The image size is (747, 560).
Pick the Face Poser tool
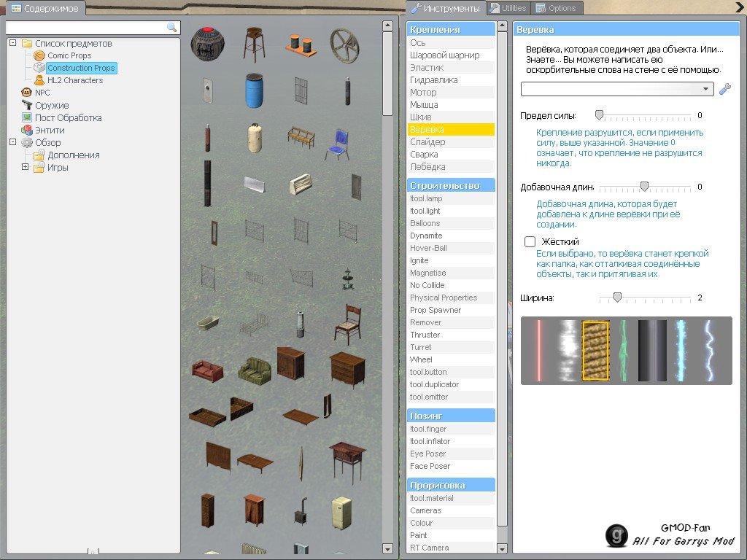451,466
